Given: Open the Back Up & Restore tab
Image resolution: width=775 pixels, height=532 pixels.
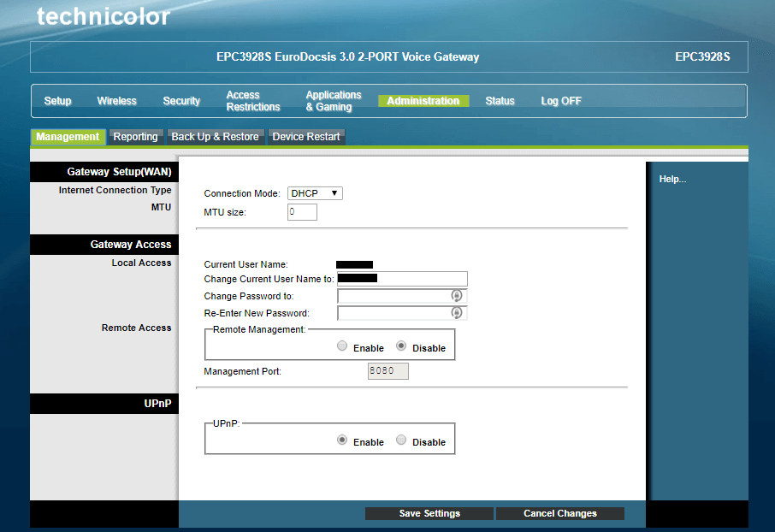Looking at the screenshot, I should coord(215,136).
